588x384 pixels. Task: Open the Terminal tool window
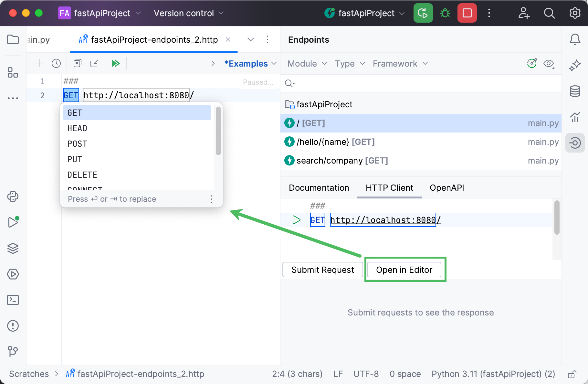tap(13, 300)
